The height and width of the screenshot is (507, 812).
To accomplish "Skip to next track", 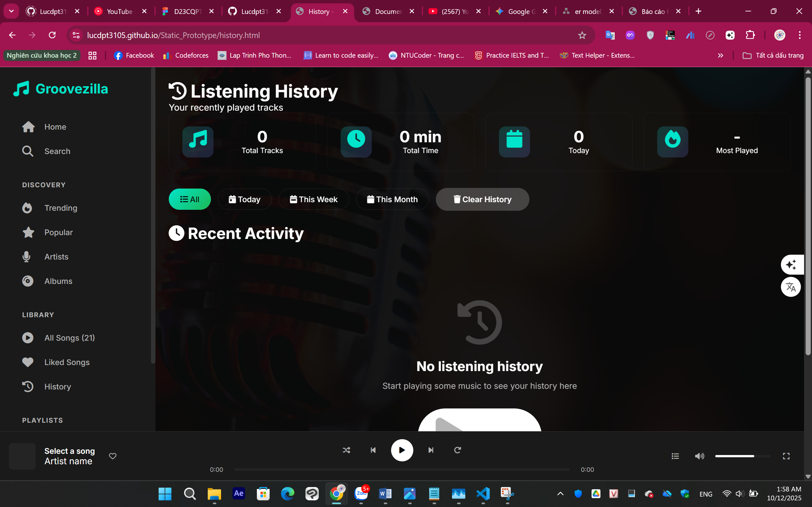I will pos(431,450).
